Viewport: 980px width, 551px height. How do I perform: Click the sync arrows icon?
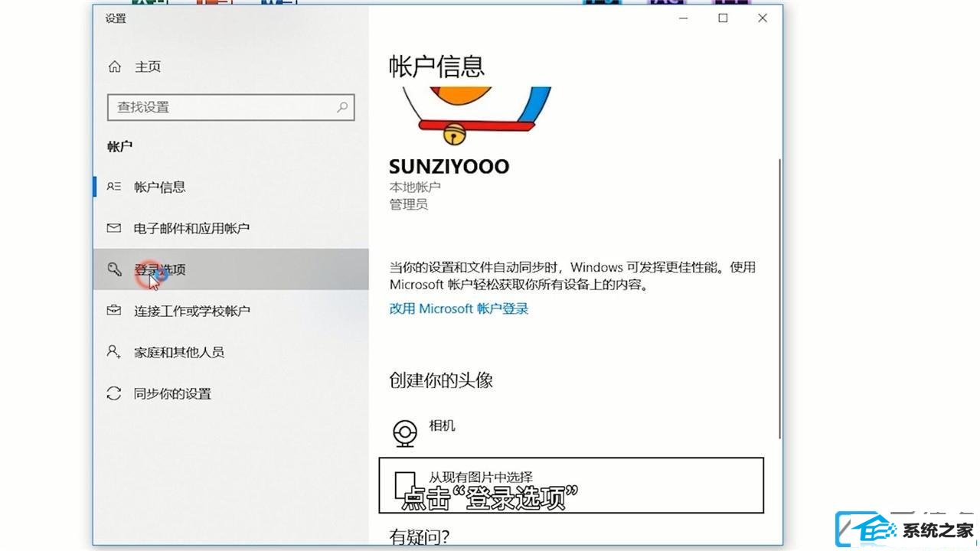pos(114,393)
